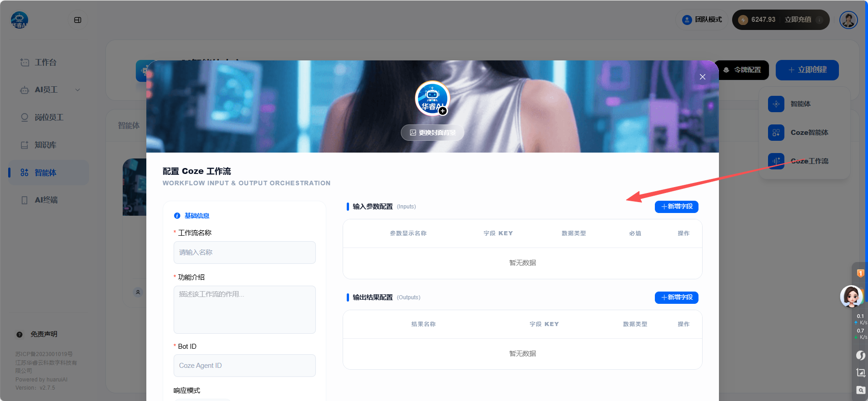This screenshot has height=401, width=868.
Task: Add new field to 输入参数配置
Action: pyautogui.click(x=676, y=207)
